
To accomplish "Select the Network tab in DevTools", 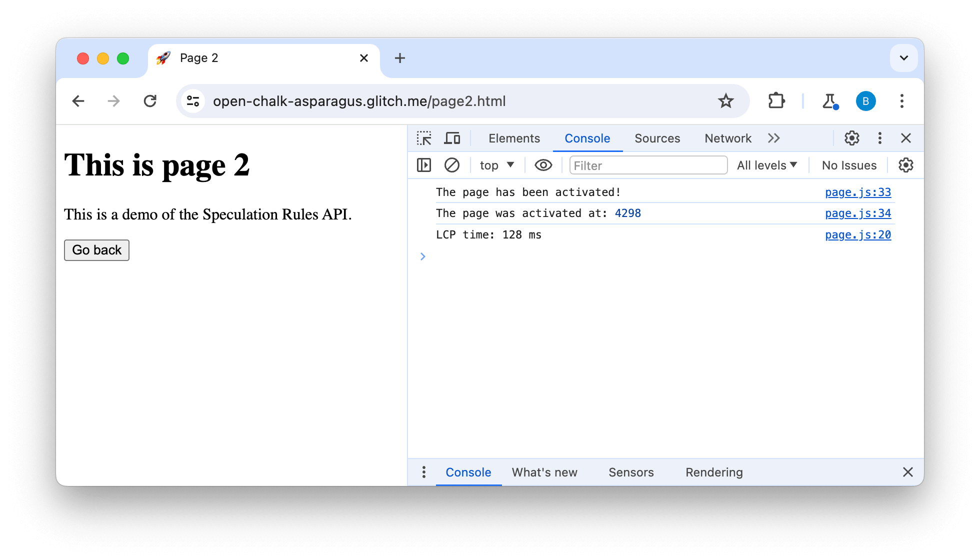I will coord(728,137).
